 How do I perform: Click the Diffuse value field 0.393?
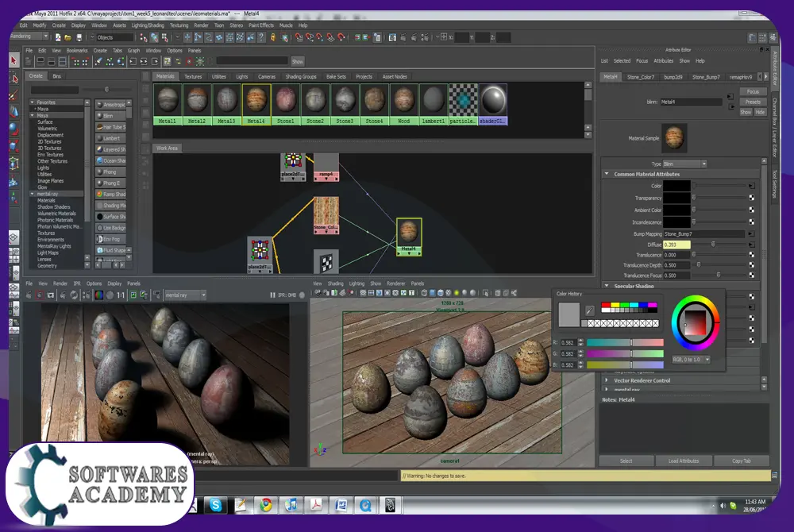[x=676, y=245]
